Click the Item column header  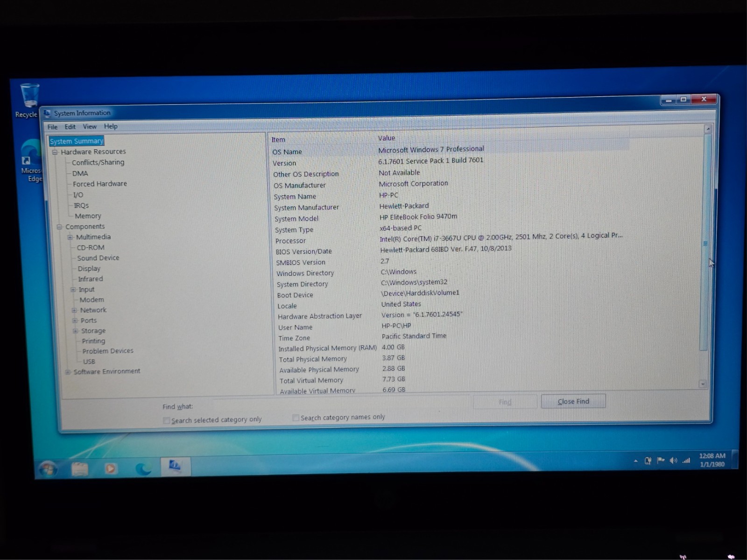point(278,140)
